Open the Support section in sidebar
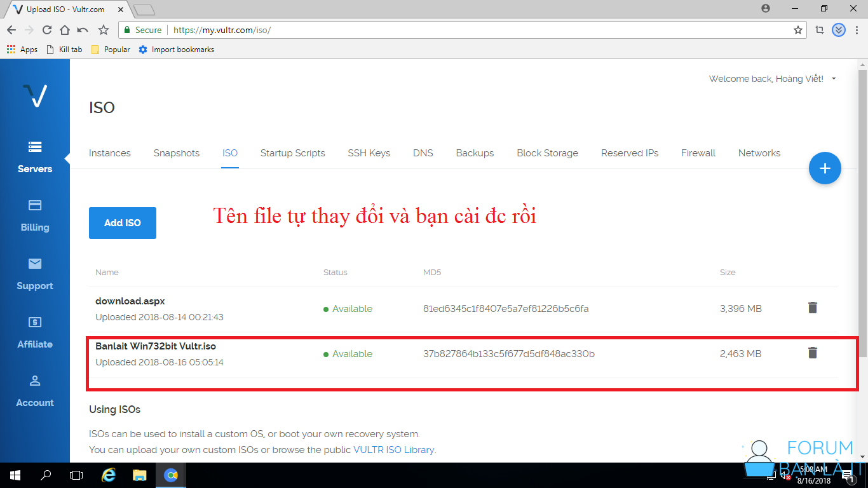Image resolution: width=868 pixels, height=488 pixels. (35, 274)
